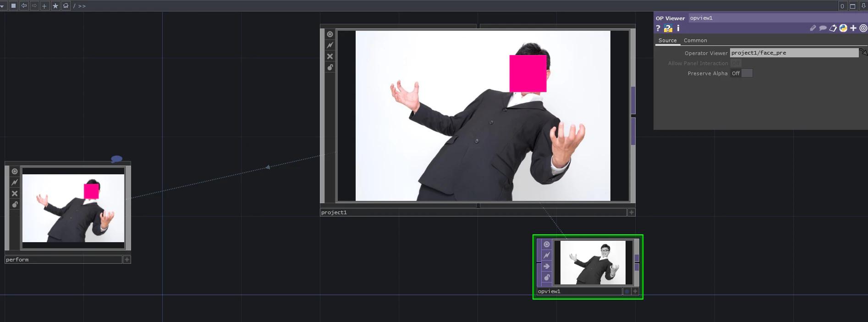Maximize the pane with the window icon
Viewport: 868px width, 322px height.
(853, 6)
